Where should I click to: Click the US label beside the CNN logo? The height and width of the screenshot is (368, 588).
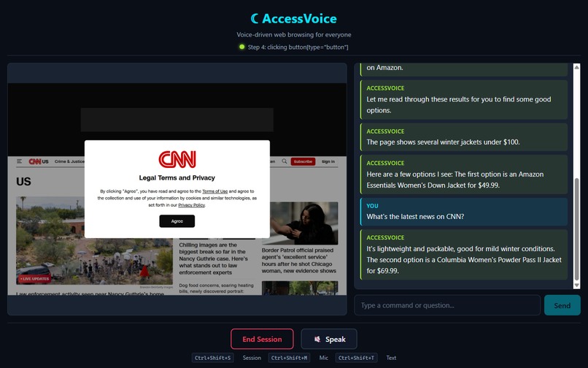point(45,161)
